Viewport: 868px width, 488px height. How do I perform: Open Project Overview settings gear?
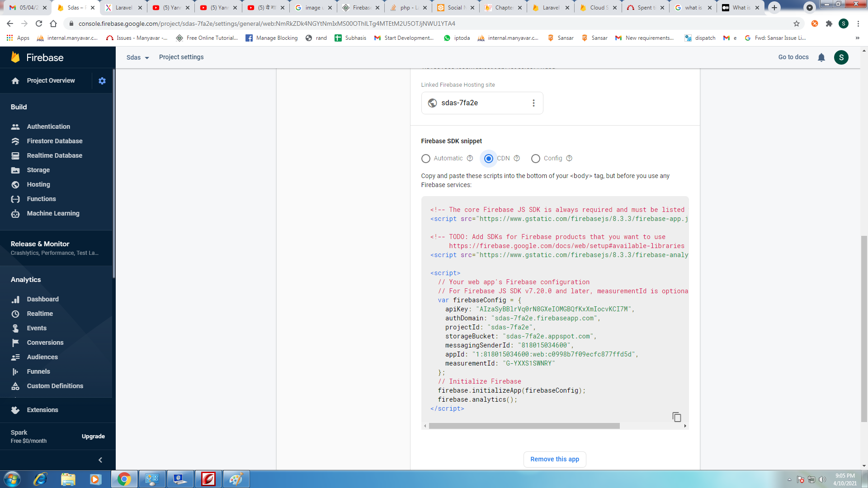[102, 80]
